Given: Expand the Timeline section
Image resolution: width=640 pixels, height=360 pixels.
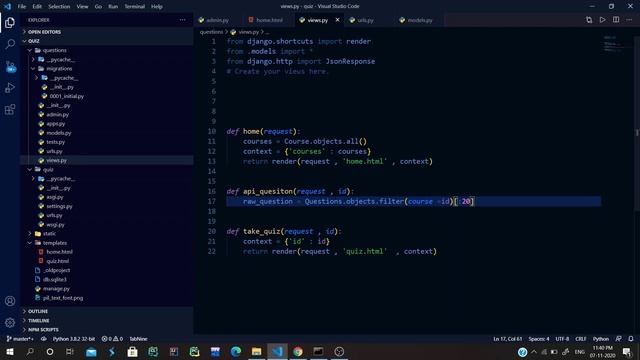Looking at the screenshot, I should pos(107,320).
